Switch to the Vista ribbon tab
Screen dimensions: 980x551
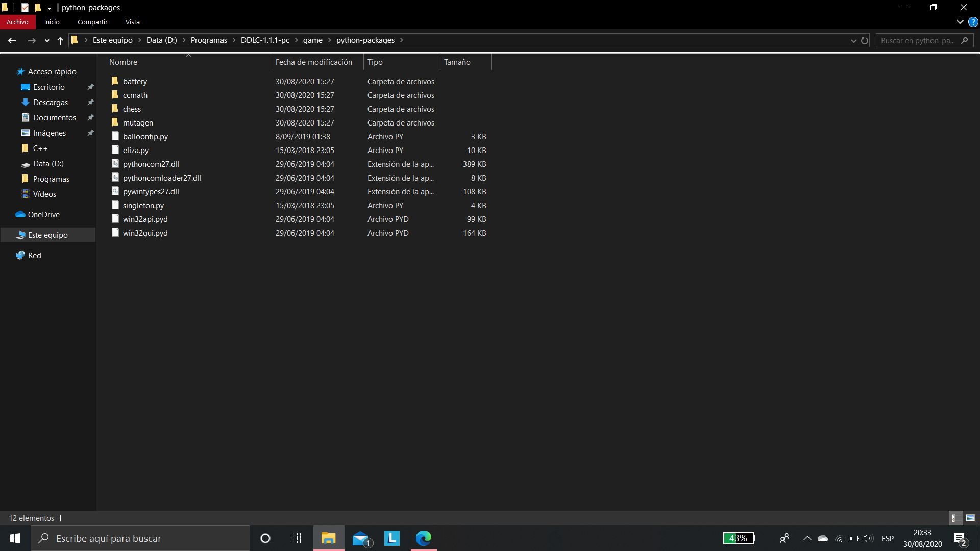(x=132, y=22)
